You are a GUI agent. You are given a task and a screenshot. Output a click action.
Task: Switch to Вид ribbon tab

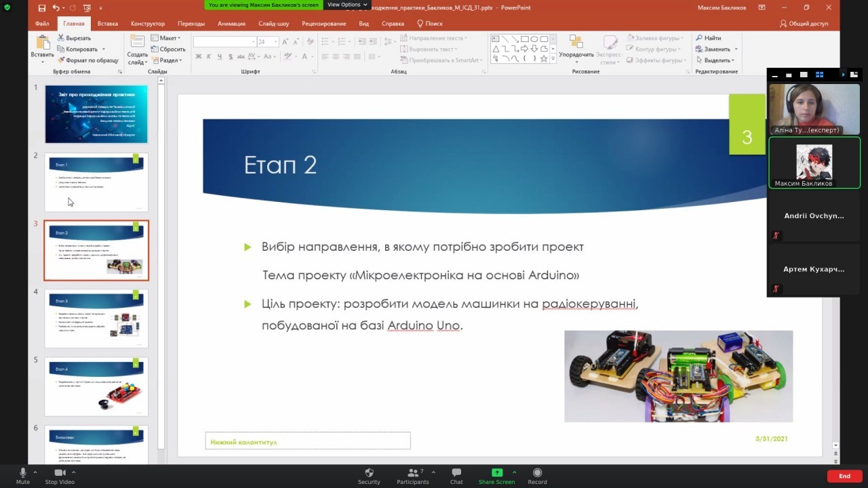click(x=364, y=23)
